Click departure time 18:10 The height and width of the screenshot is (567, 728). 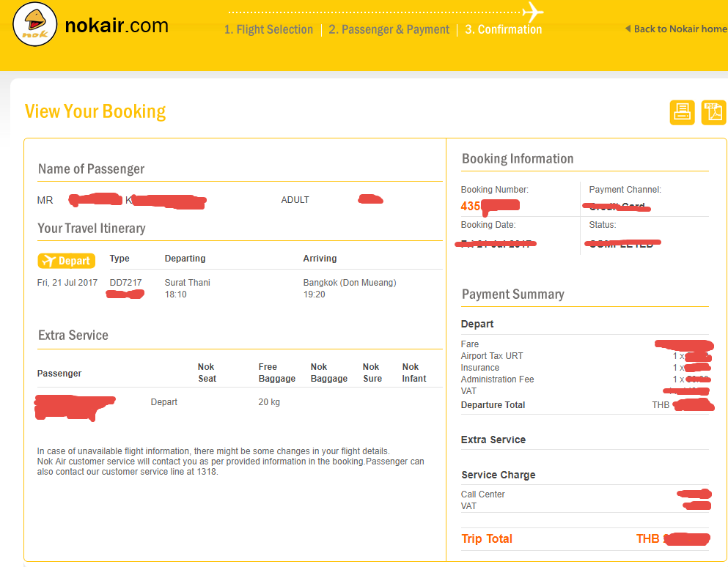(x=175, y=294)
